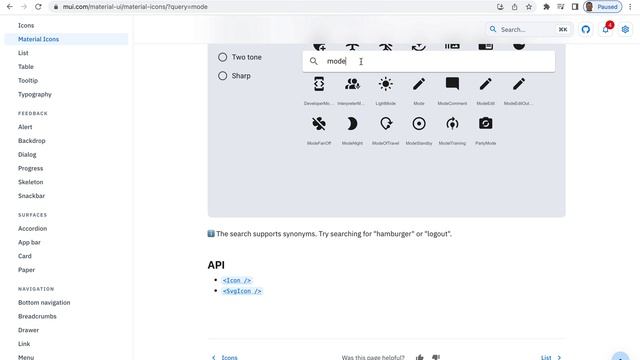This screenshot has width=640, height=360.
Task: Select the DeveloperMode icon
Action: (319, 84)
